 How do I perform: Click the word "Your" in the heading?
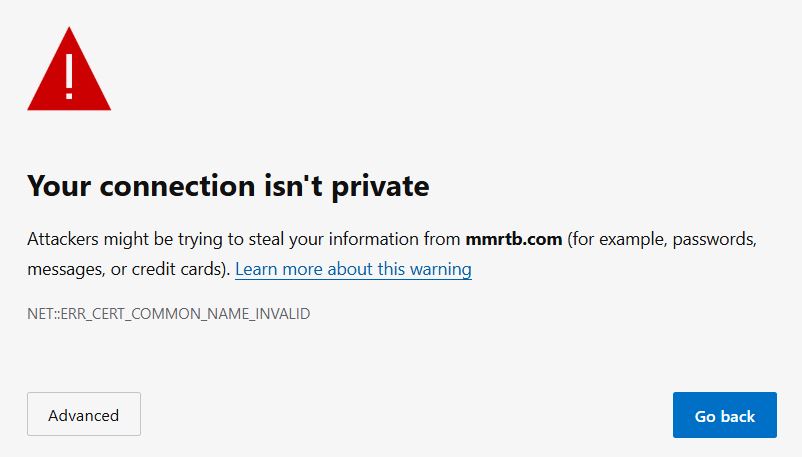[60, 186]
